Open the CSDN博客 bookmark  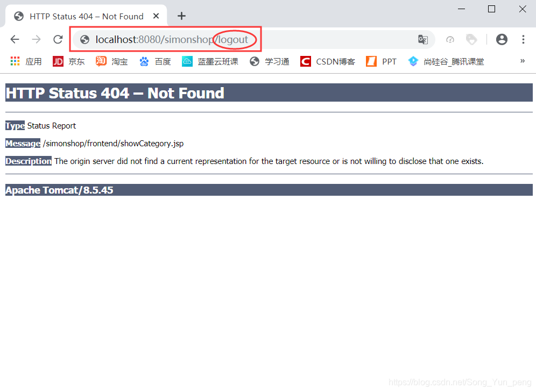point(328,61)
